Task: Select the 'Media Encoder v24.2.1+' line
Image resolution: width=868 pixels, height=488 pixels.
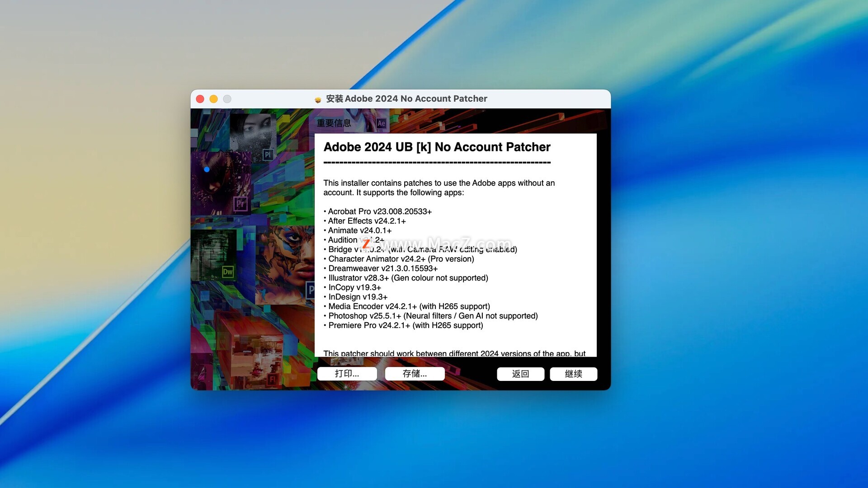Action: pyautogui.click(x=407, y=306)
